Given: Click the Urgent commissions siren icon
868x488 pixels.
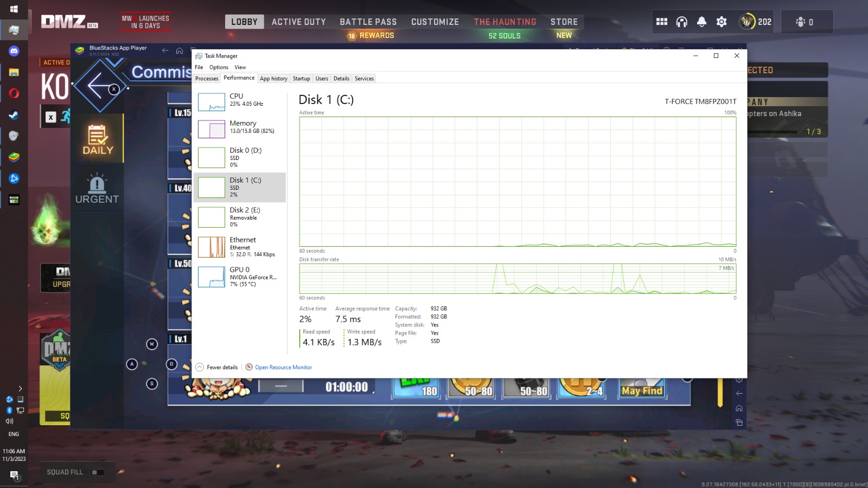Looking at the screenshot, I should (x=97, y=184).
